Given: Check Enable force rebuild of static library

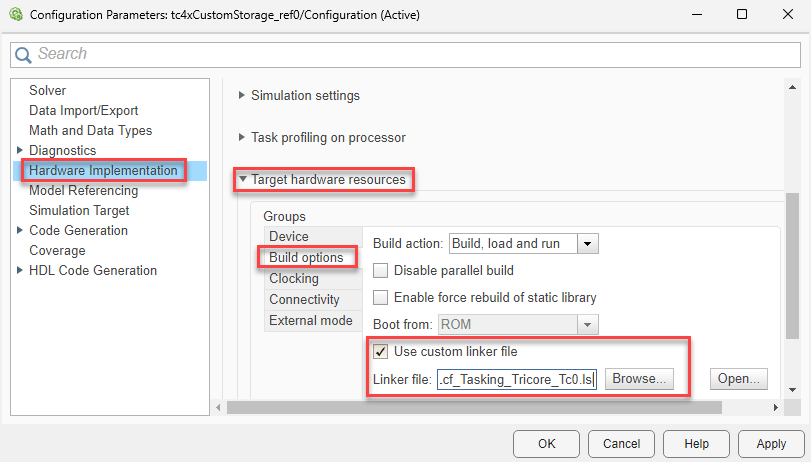Looking at the screenshot, I should 381,297.
